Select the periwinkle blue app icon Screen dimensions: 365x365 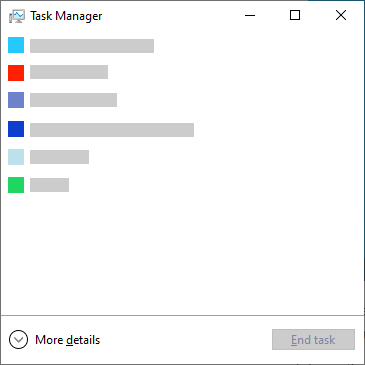[x=16, y=100]
